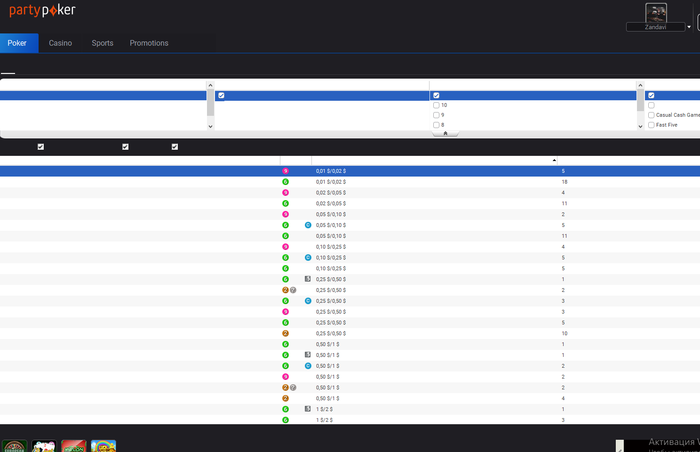Click the green 6-seat badge in the row with 18 players
This screenshot has height=452, width=700.
(285, 182)
